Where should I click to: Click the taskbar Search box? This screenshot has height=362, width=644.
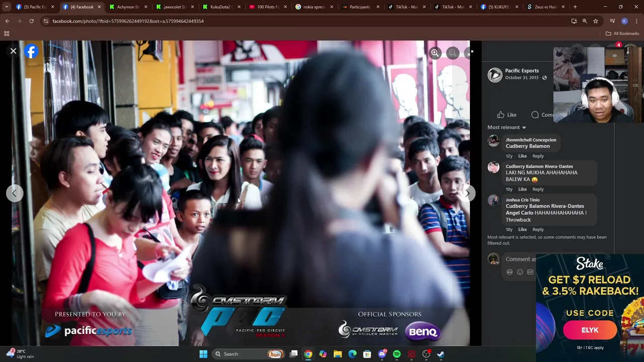point(249,354)
